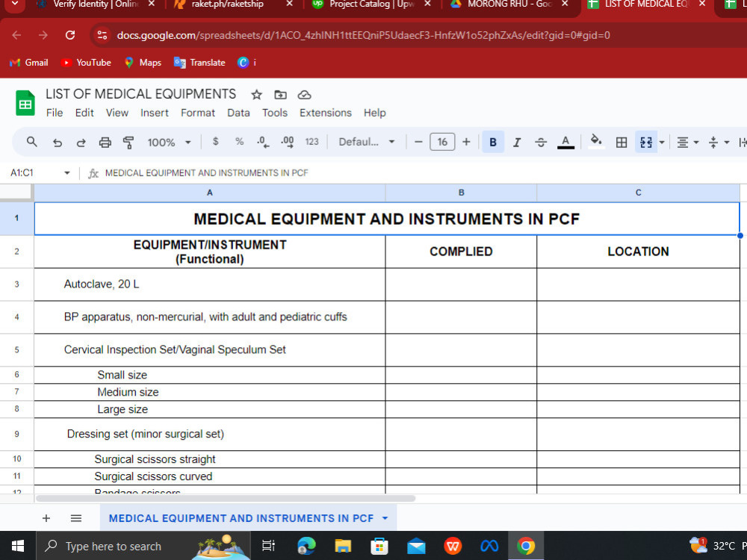Open the Translate bookmark

click(x=199, y=63)
